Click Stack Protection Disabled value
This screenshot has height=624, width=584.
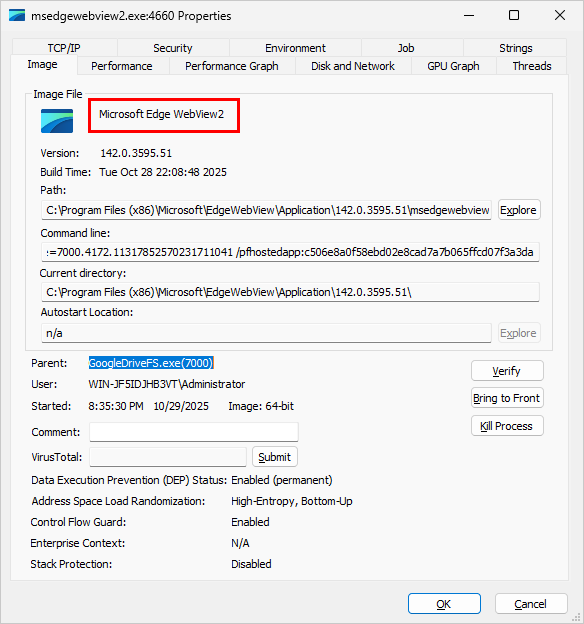pos(251,564)
